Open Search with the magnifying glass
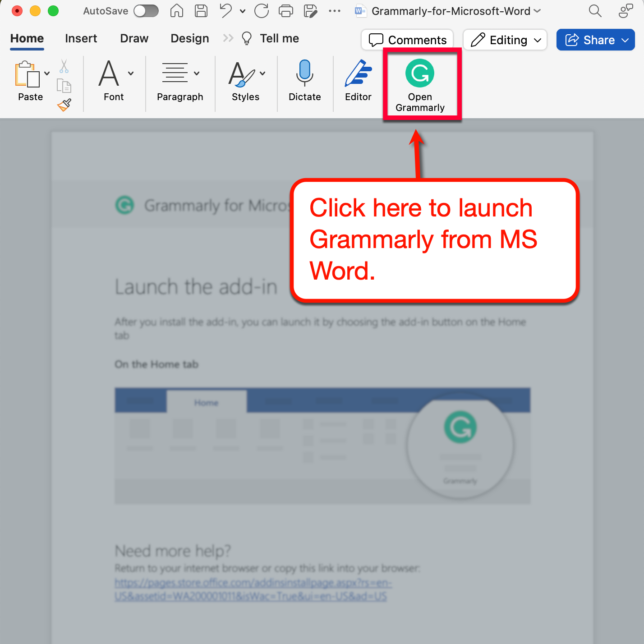 click(595, 11)
